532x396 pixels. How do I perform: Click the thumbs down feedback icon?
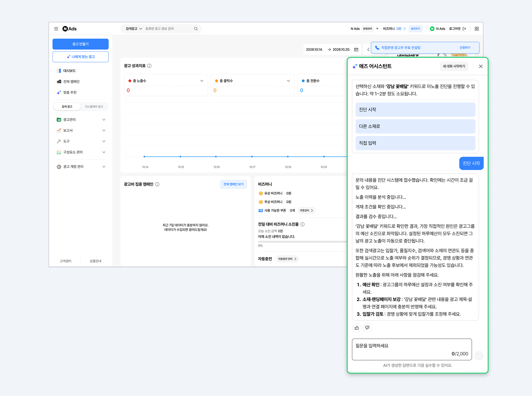367,328
